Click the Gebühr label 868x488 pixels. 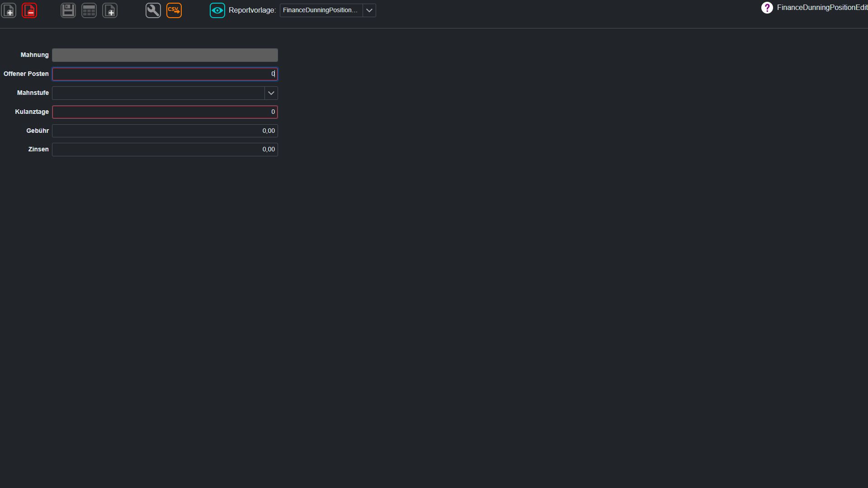point(38,131)
